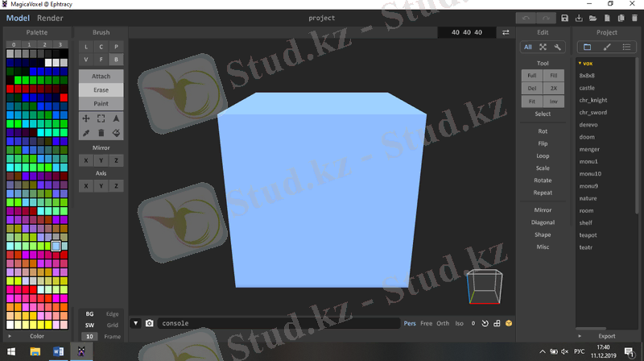Switch camera to Iso mode

pyautogui.click(x=459, y=323)
